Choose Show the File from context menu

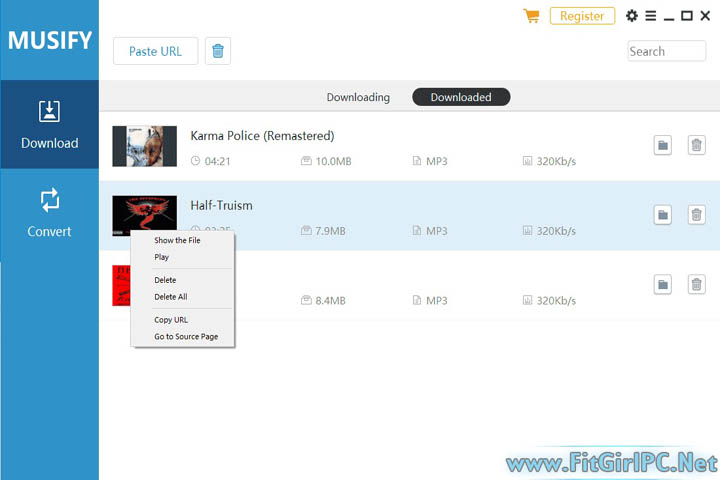click(177, 240)
